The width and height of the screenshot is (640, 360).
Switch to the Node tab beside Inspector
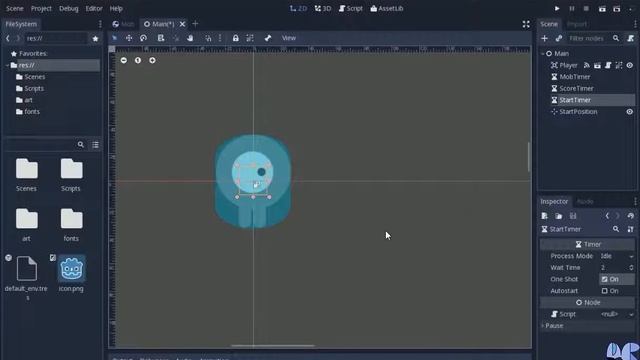[585, 202]
